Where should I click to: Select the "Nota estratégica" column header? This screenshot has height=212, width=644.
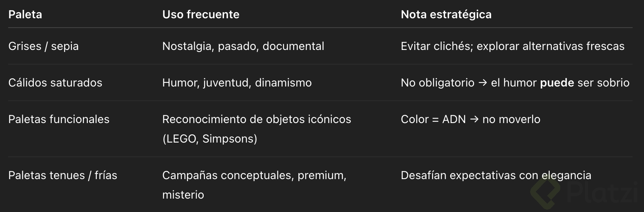[446, 15]
